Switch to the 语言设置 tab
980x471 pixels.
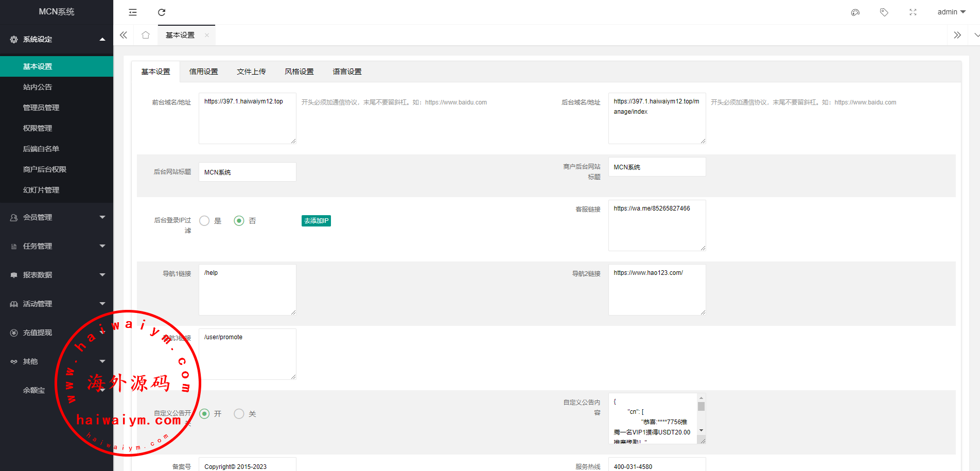pyautogui.click(x=347, y=72)
